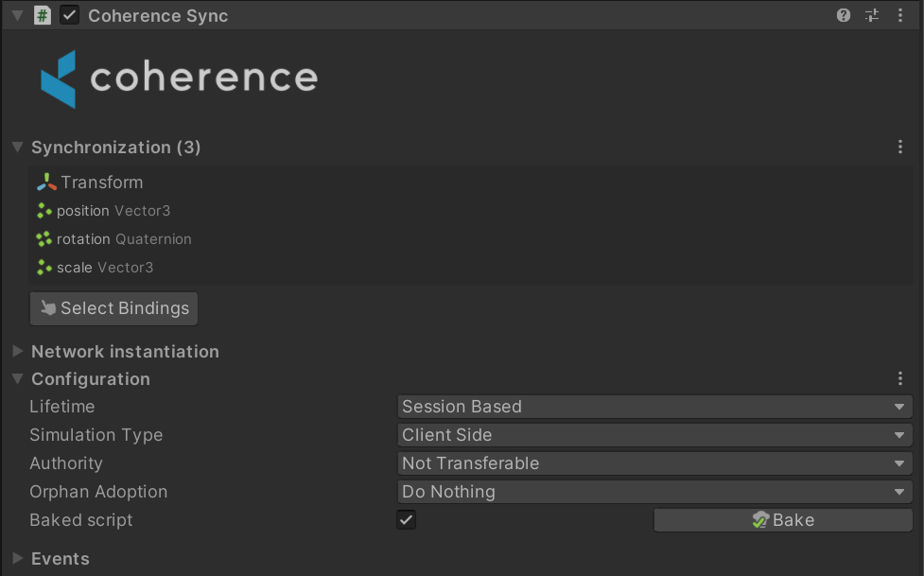Select the rotation Quaternion binding row
The height and width of the screenshot is (576, 924).
pyautogui.click(x=471, y=238)
